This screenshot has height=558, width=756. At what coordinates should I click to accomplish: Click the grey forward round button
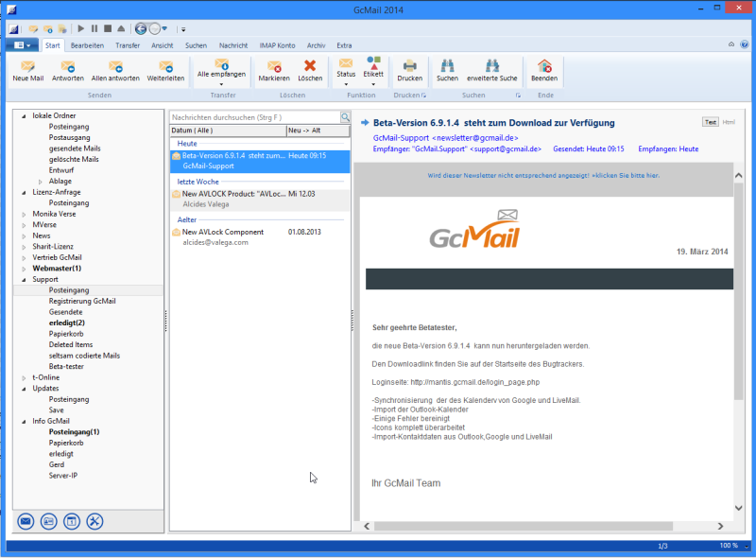[154, 29]
